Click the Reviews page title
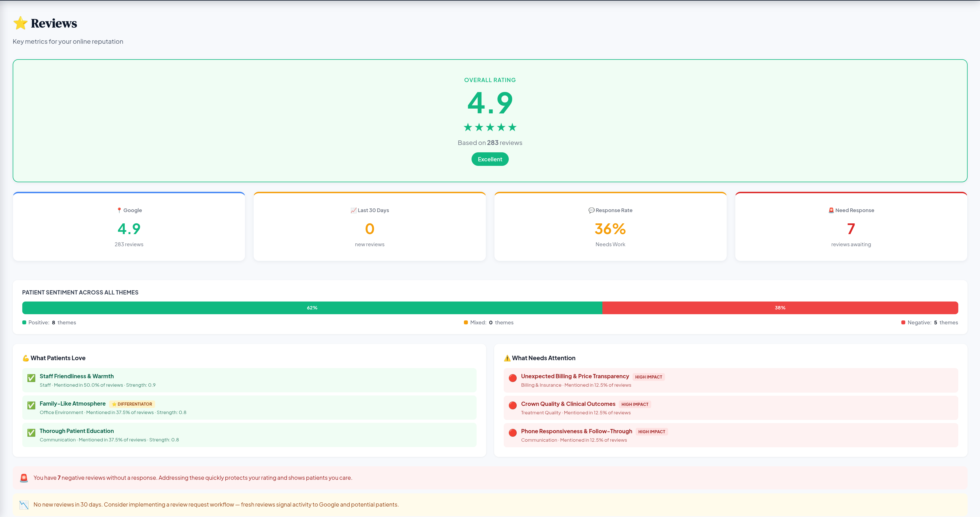Screen dimensions: 980x517 click(54, 23)
